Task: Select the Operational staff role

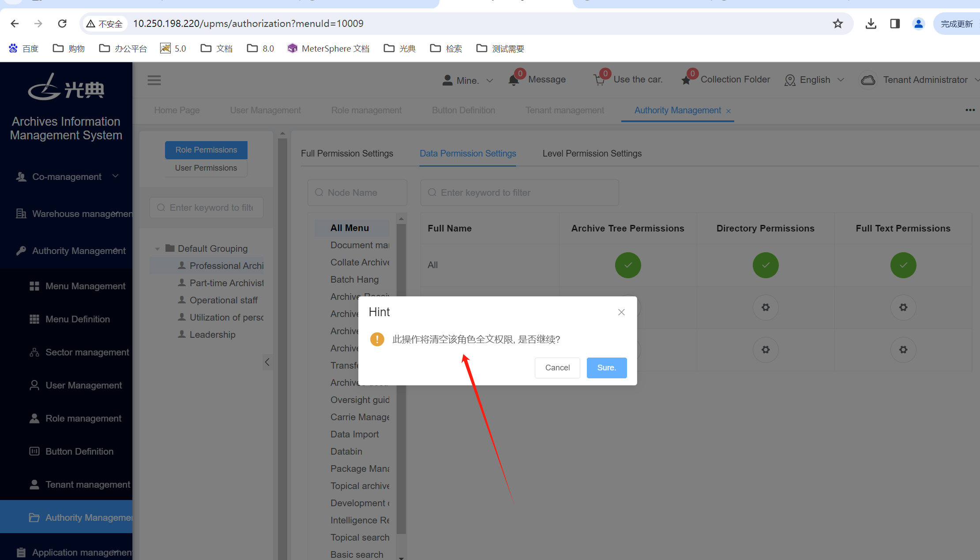Action: point(218,300)
